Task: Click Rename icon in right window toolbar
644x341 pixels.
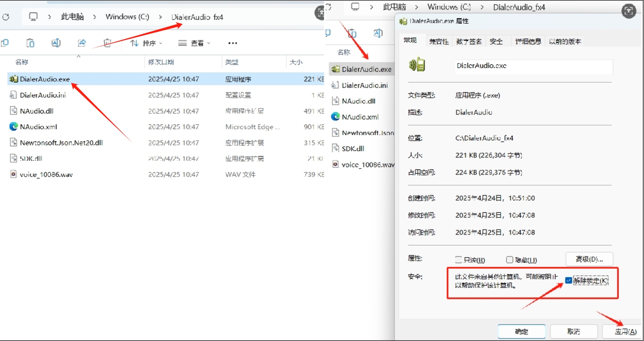Action: coord(378,33)
